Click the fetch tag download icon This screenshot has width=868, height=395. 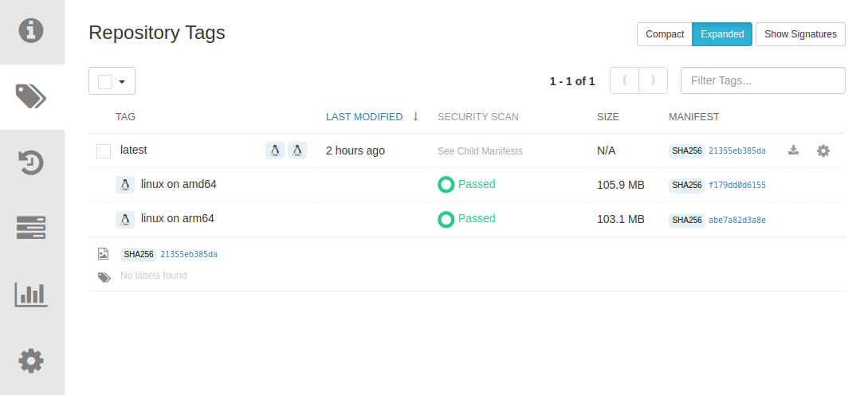point(793,151)
